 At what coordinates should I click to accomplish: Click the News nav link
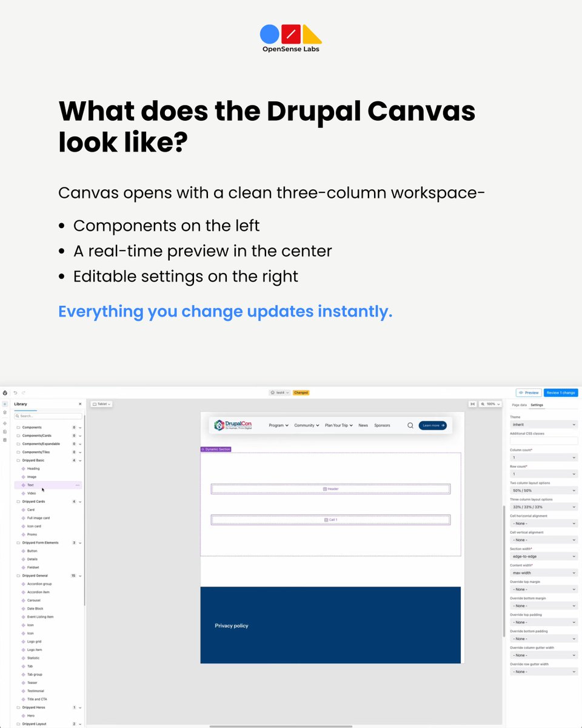[363, 425]
